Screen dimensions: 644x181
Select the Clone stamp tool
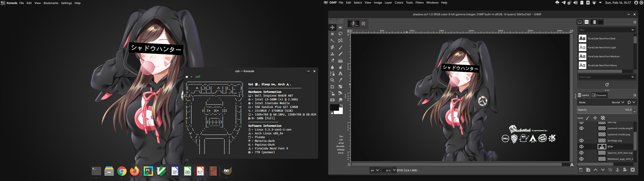(x=332, y=54)
